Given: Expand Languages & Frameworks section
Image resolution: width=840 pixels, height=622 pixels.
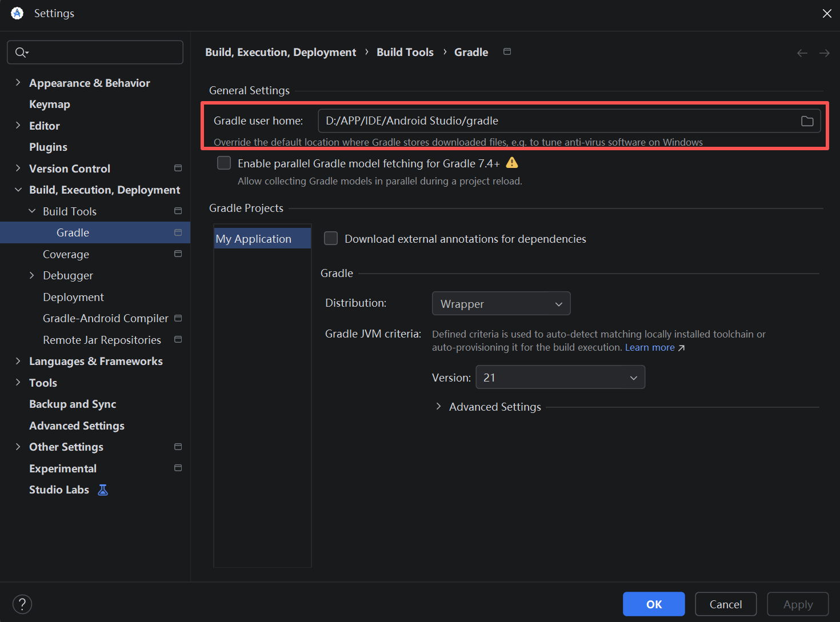Looking at the screenshot, I should coord(18,361).
